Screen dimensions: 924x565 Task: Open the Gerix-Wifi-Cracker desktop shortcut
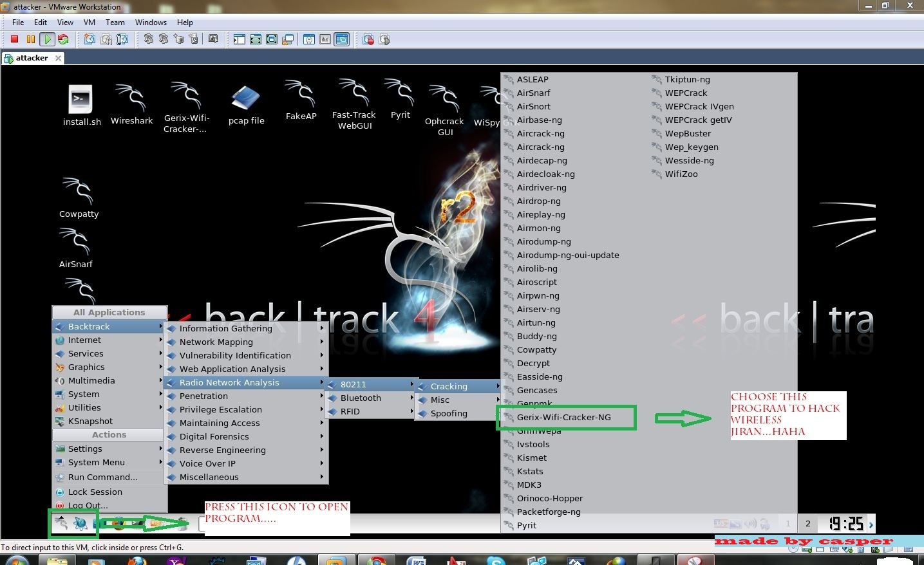click(x=186, y=107)
